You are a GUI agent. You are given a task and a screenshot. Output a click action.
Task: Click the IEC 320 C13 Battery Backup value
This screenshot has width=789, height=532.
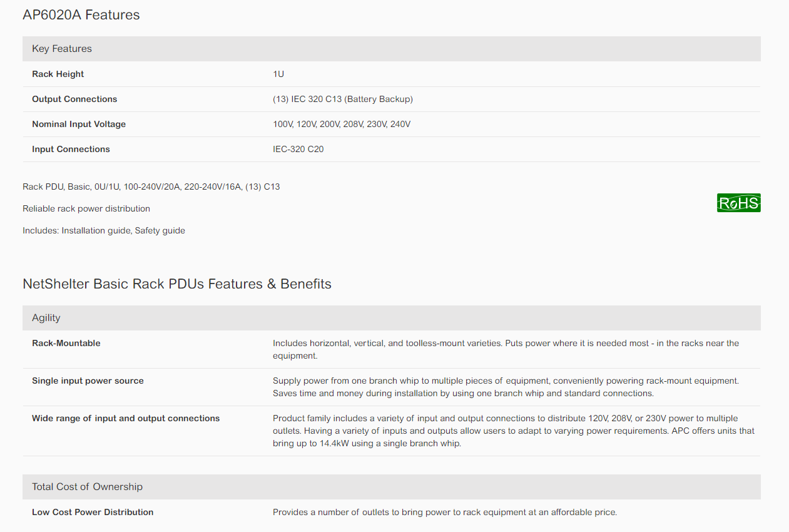343,99
